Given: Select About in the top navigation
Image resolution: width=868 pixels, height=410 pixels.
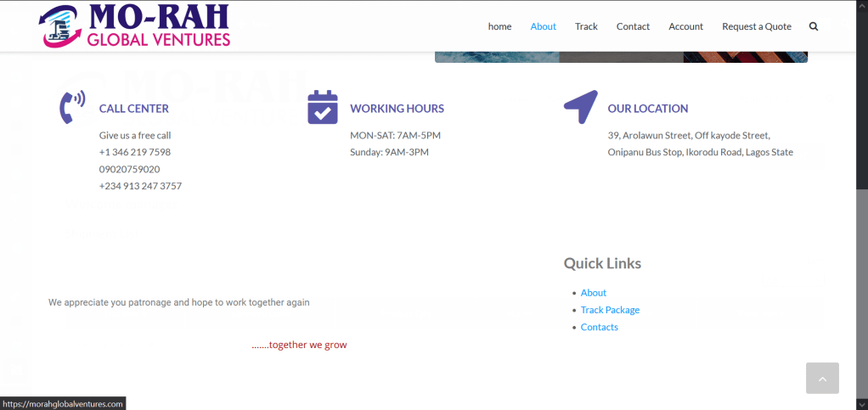Looking at the screenshot, I should 543,26.
